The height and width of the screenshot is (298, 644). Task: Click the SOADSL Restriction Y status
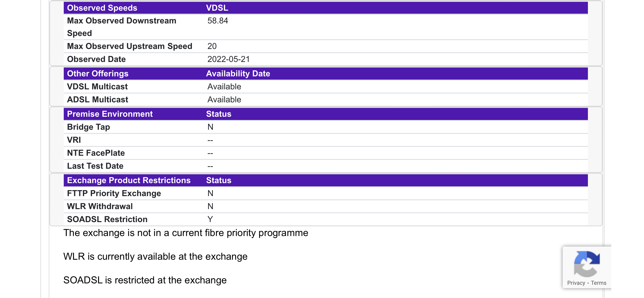[x=210, y=219]
